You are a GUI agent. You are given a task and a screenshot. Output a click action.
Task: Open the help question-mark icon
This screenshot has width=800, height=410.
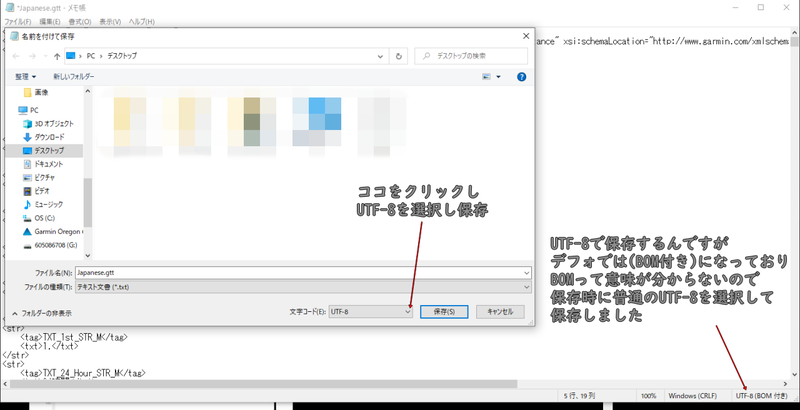click(521, 77)
